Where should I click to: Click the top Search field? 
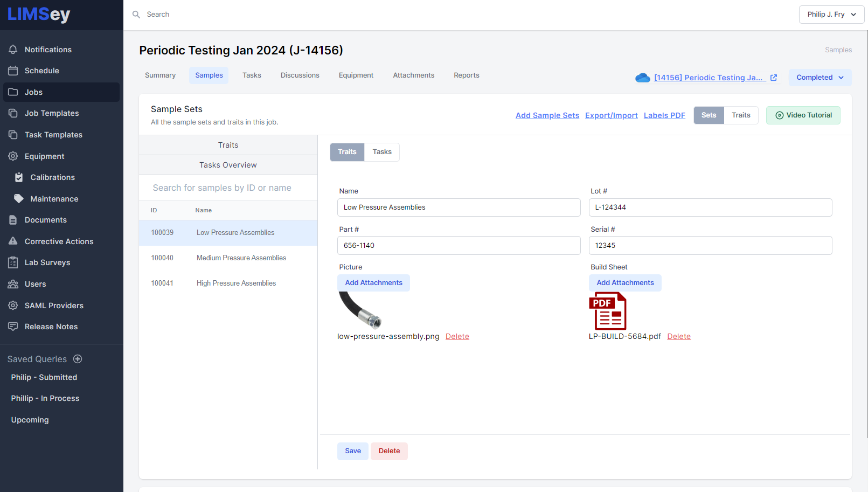(x=157, y=15)
